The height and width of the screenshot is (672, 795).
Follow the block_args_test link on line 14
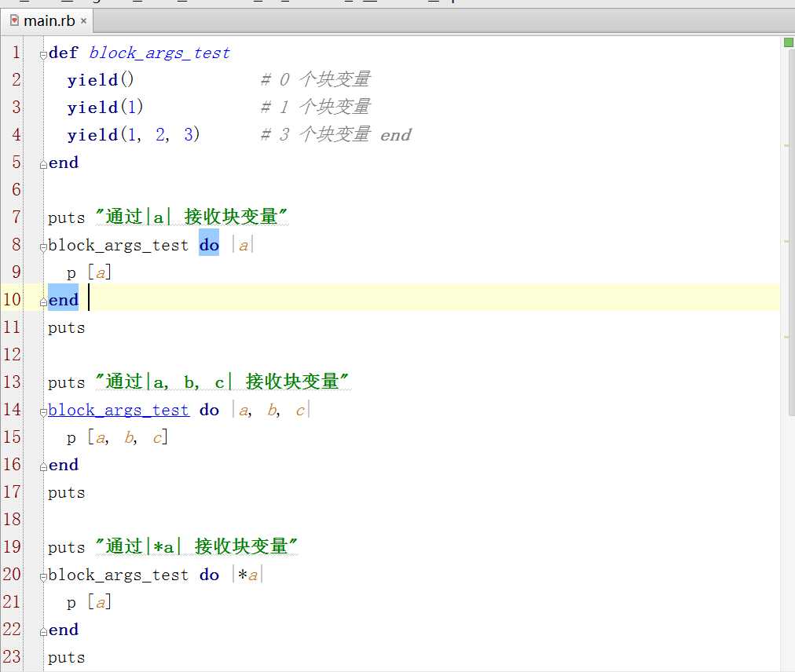click(x=119, y=410)
